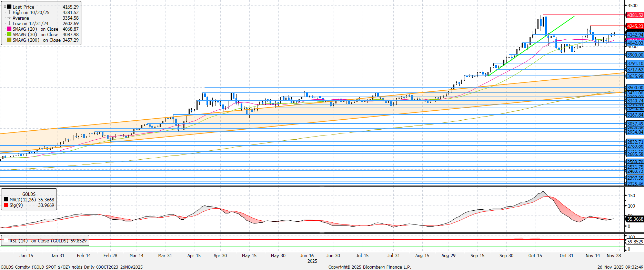
Task: Click the RSI (14) on Close legend label
Action: (48, 241)
